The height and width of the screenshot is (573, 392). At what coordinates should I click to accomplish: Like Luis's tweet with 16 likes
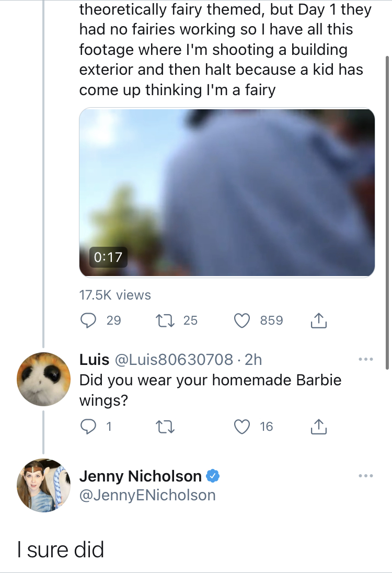click(242, 427)
